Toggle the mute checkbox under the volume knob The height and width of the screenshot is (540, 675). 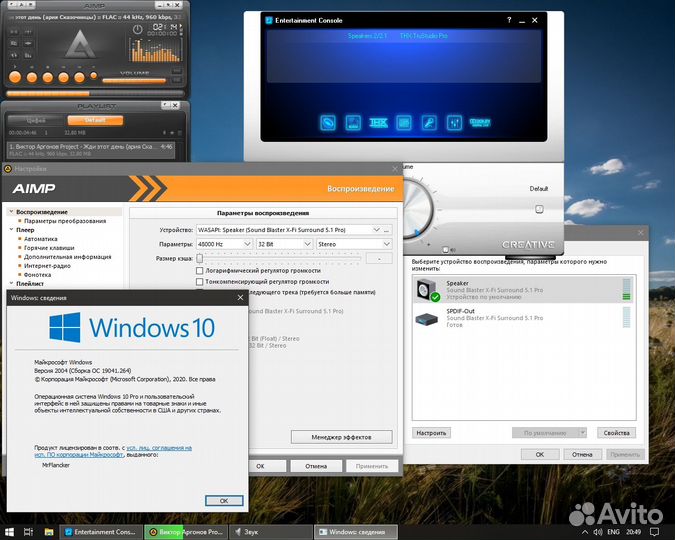(x=446, y=250)
